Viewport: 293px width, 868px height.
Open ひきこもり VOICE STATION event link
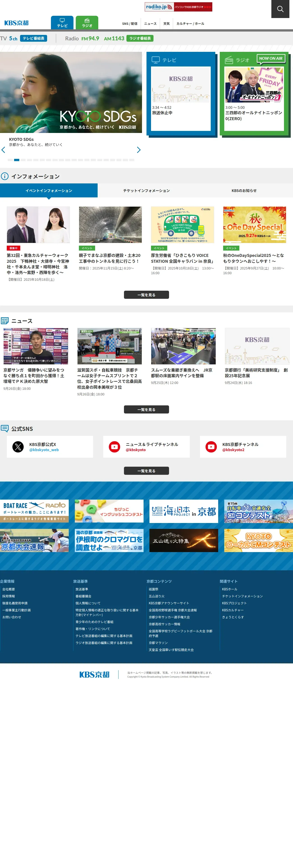click(x=182, y=258)
